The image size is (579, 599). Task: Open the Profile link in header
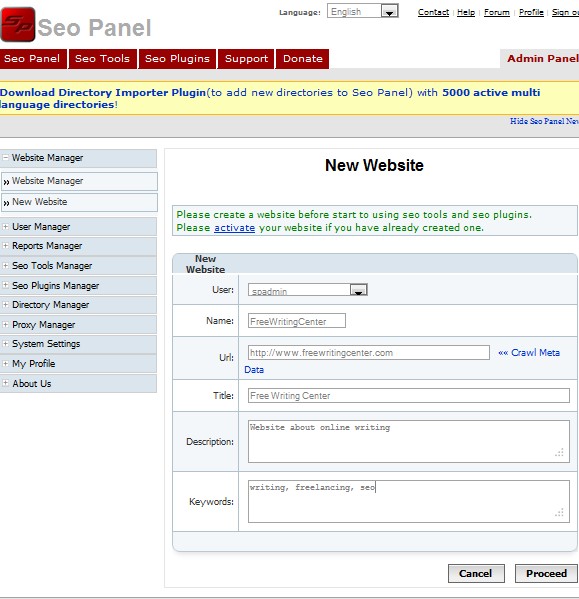[531, 12]
